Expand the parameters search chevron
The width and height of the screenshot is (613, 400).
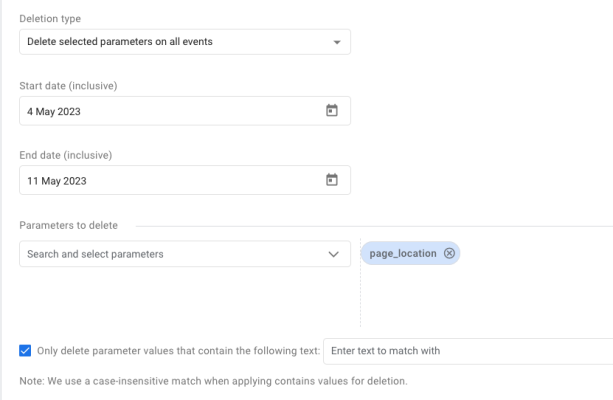pyautogui.click(x=334, y=254)
